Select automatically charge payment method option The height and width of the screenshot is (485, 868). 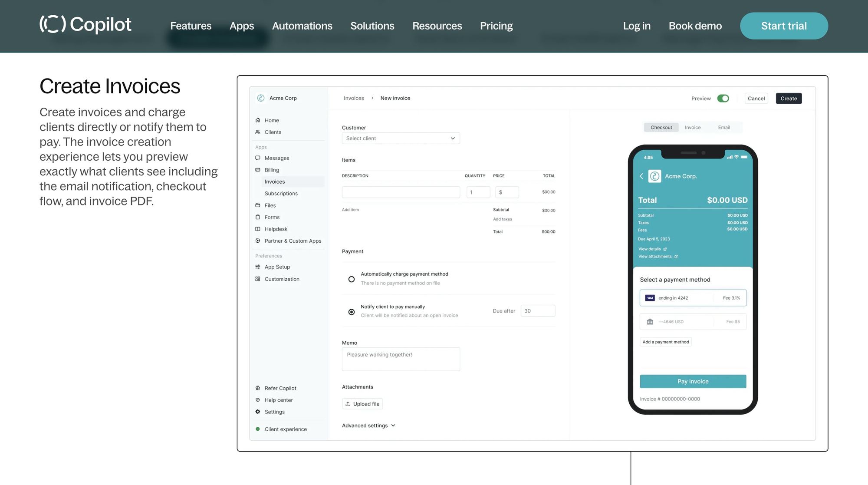(x=352, y=279)
